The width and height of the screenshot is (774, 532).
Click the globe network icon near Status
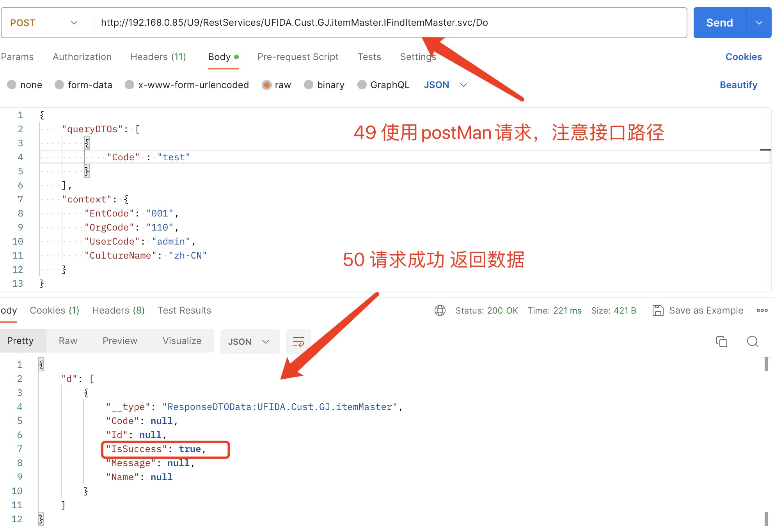click(x=440, y=310)
